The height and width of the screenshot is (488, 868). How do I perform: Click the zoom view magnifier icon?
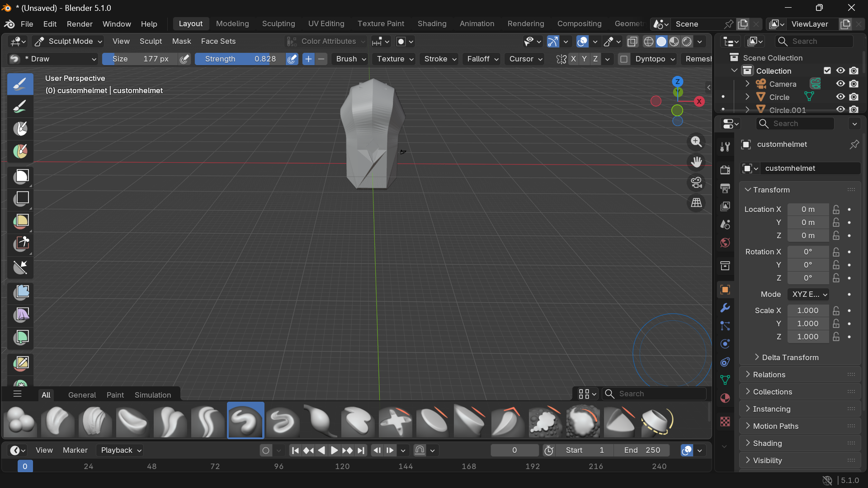coord(696,142)
